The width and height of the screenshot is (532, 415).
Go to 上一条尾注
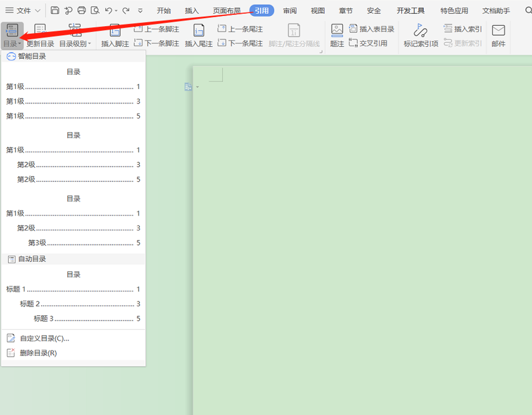click(240, 29)
